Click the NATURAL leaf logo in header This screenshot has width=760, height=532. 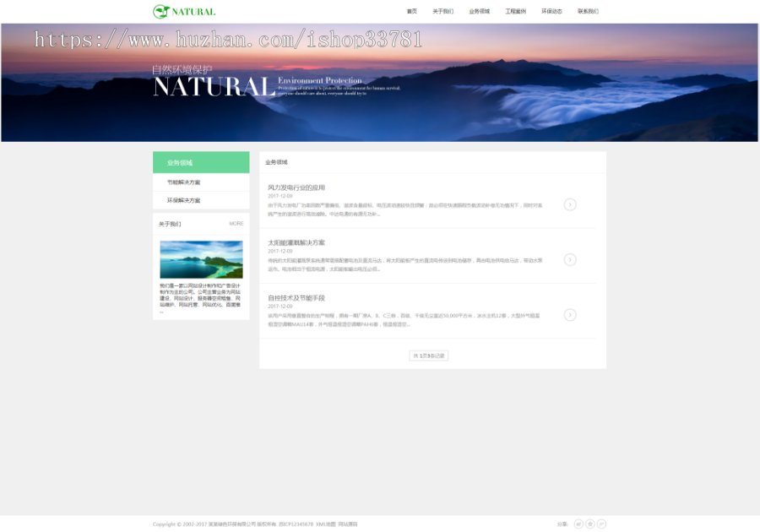pyautogui.click(x=184, y=11)
